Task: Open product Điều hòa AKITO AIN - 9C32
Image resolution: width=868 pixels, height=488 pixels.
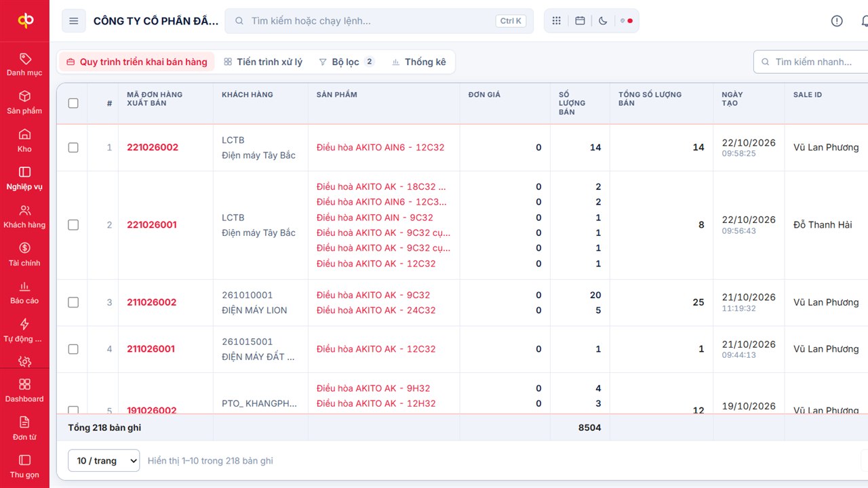Action: coord(375,218)
